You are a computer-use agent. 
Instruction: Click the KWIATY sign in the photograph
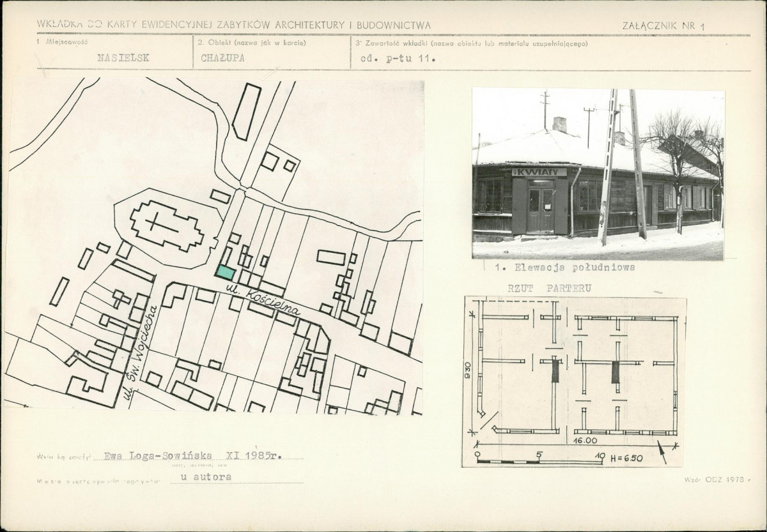click(x=540, y=172)
